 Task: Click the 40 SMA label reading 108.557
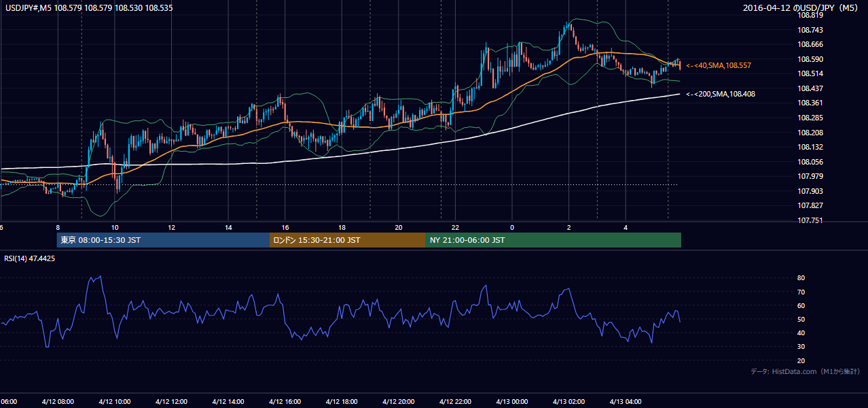point(719,65)
